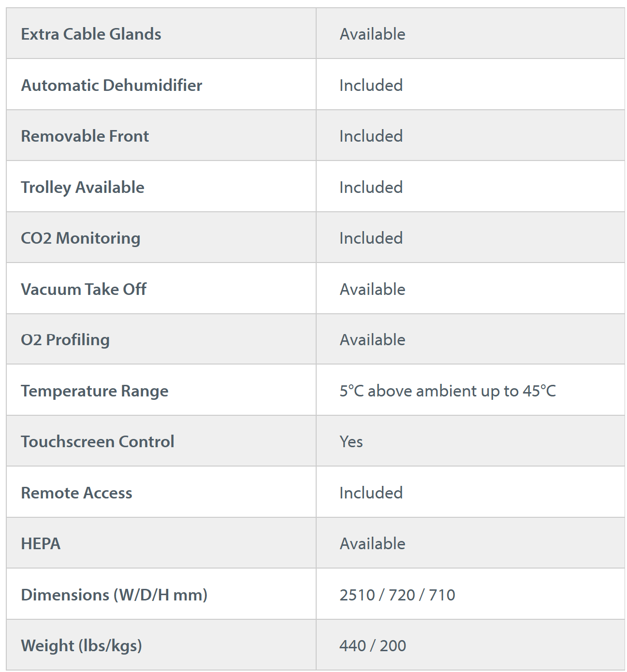The height and width of the screenshot is (672, 627).
Task: Select the CO2 Monitoring label
Action: [x=80, y=238]
